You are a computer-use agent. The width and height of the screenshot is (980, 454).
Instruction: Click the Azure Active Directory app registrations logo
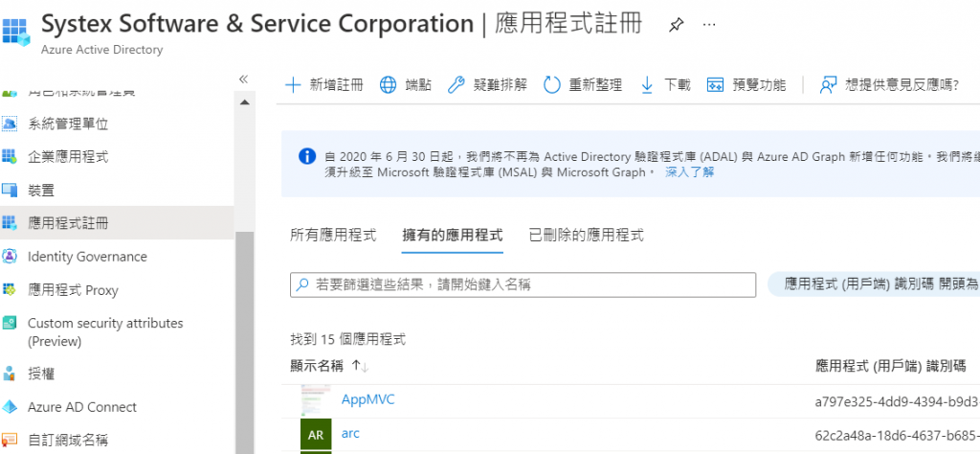click(16, 32)
